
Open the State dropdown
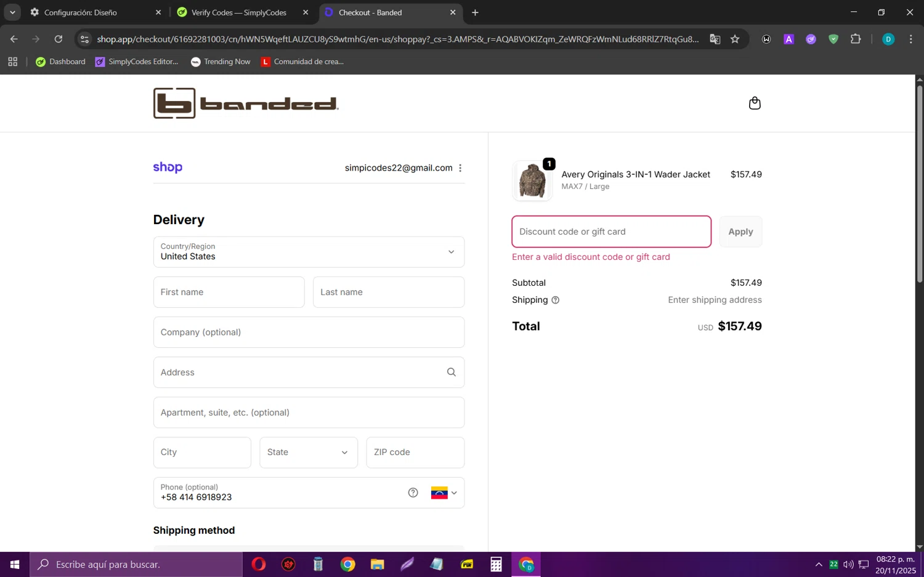(x=309, y=453)
